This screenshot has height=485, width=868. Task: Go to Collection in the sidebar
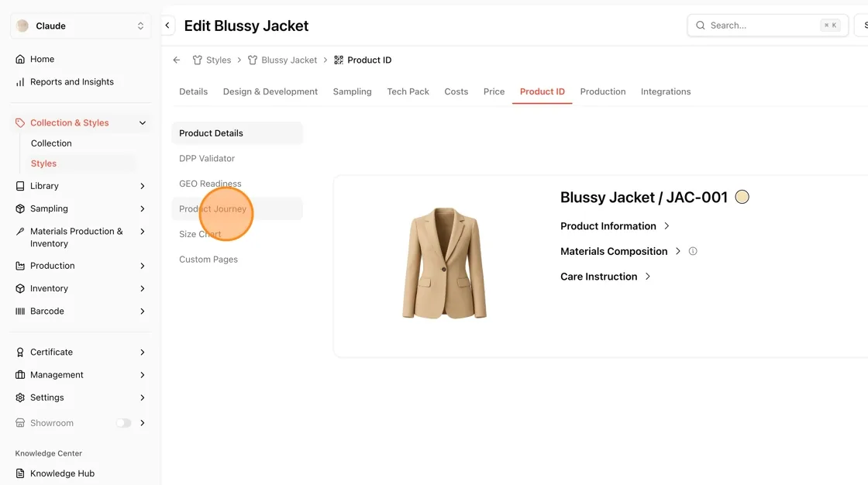pyautogui.click(x=51, y=143)
